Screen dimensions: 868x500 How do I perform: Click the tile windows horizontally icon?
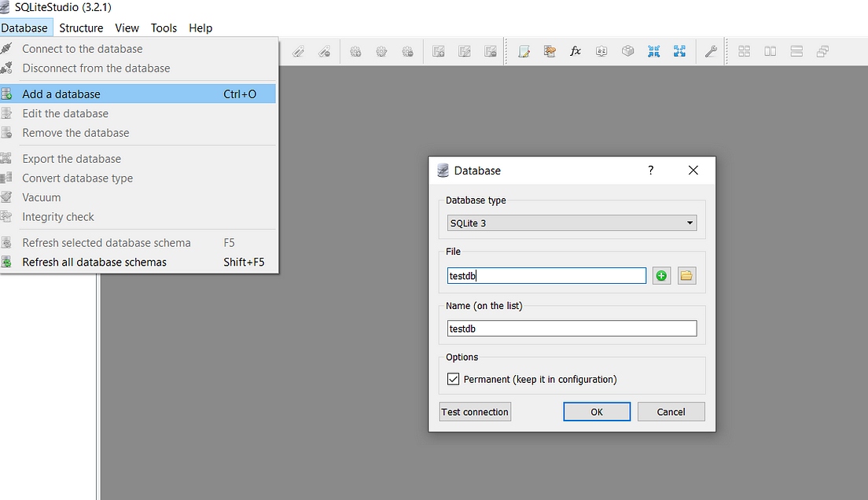(770, 52)
